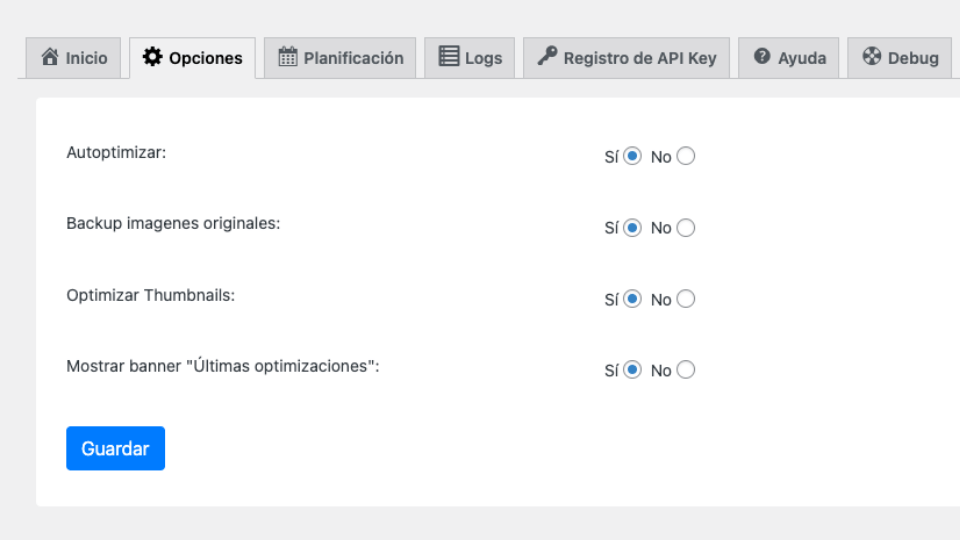Image resolution: width=960 pixels, height=540 pixels.
Task: Select Sí for Autoptimizar
Action: pos(632,156)
